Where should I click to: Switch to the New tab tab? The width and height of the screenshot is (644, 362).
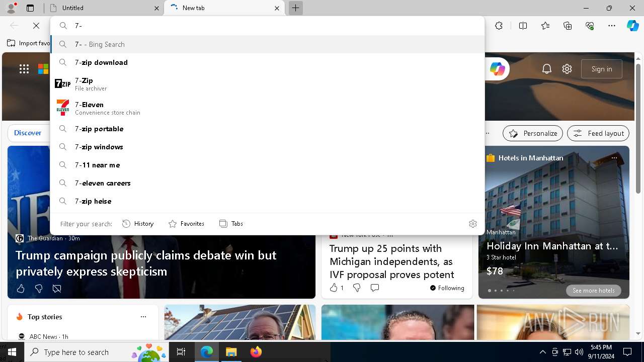click(224, 8)
